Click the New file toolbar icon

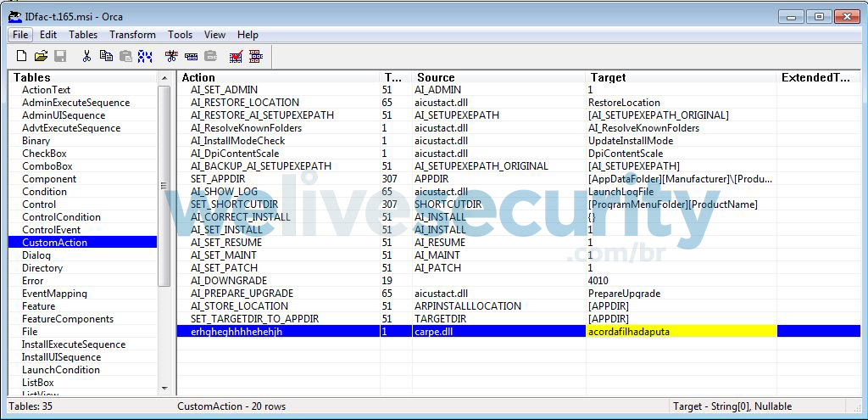21,56
